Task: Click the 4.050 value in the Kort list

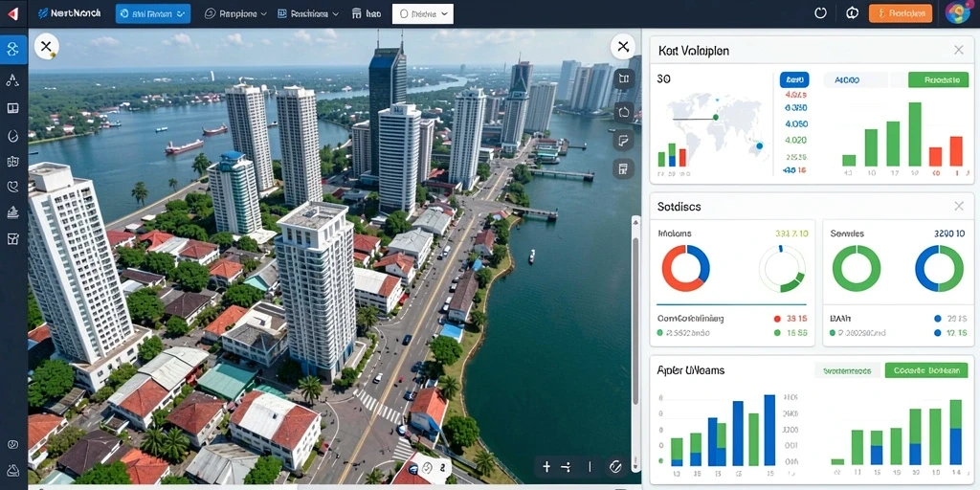Action: (795, 123)
